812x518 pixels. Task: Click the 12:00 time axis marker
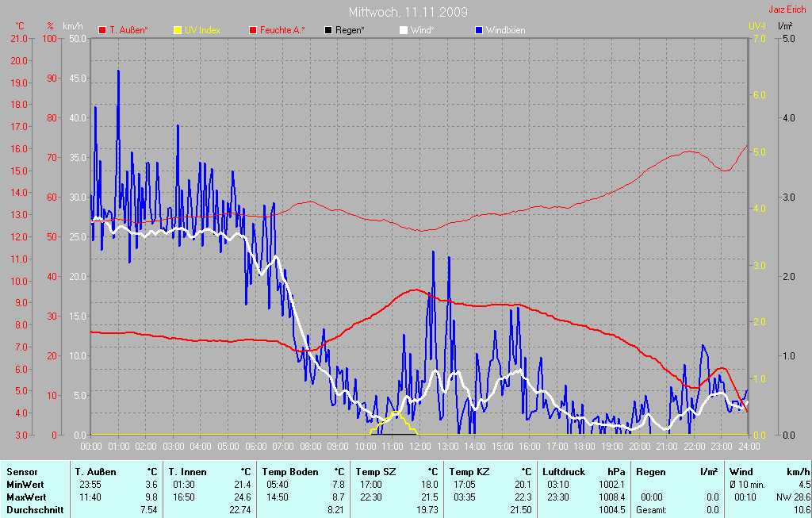point(420,446)
